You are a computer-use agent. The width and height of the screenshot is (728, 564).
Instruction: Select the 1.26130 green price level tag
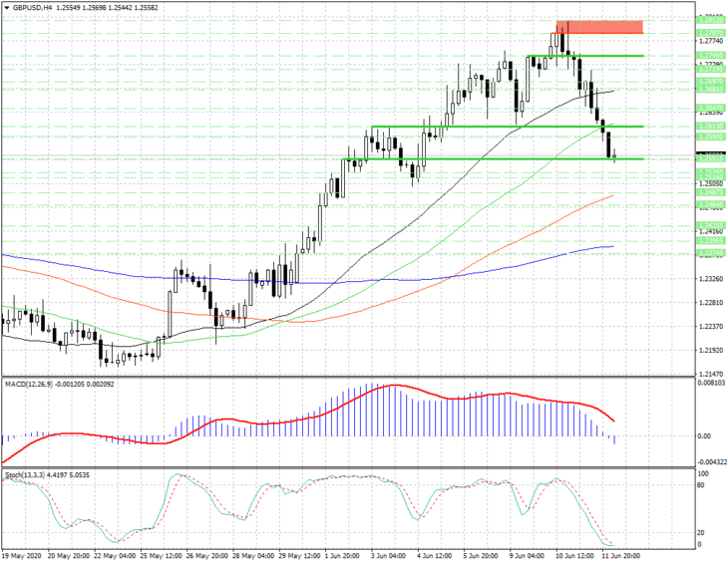pos(710,127)
